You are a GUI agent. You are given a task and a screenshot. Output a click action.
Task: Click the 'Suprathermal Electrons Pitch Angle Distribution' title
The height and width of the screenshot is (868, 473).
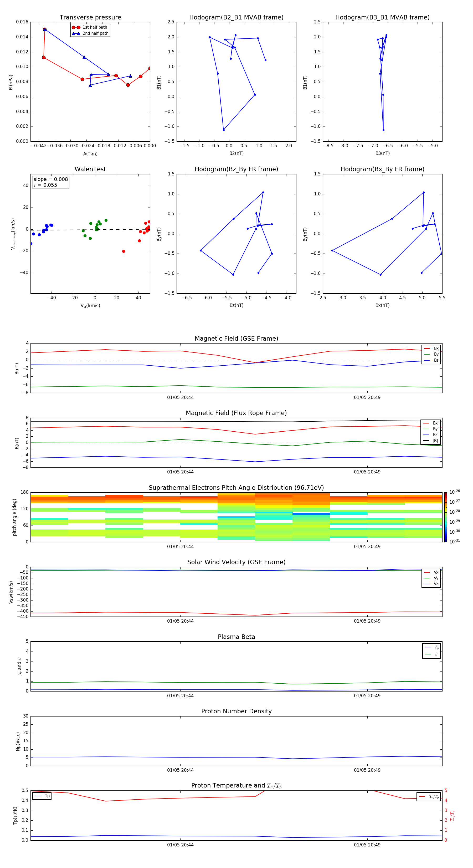[236, 488]
